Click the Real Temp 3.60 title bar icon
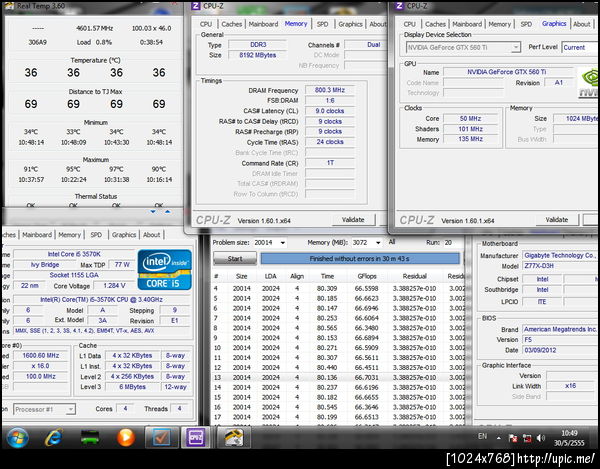 (10, 6)
